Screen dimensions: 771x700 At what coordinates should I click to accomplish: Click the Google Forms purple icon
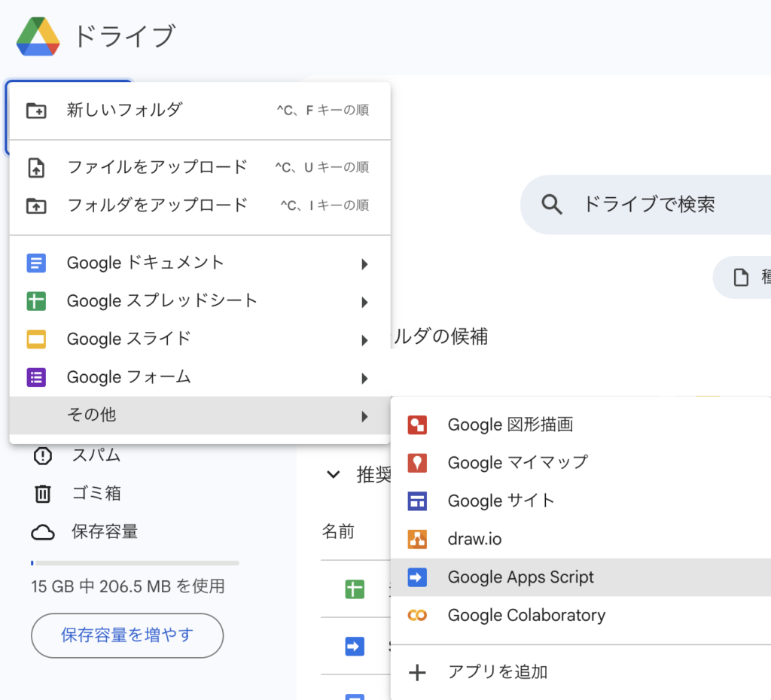[x=36, y=378]
